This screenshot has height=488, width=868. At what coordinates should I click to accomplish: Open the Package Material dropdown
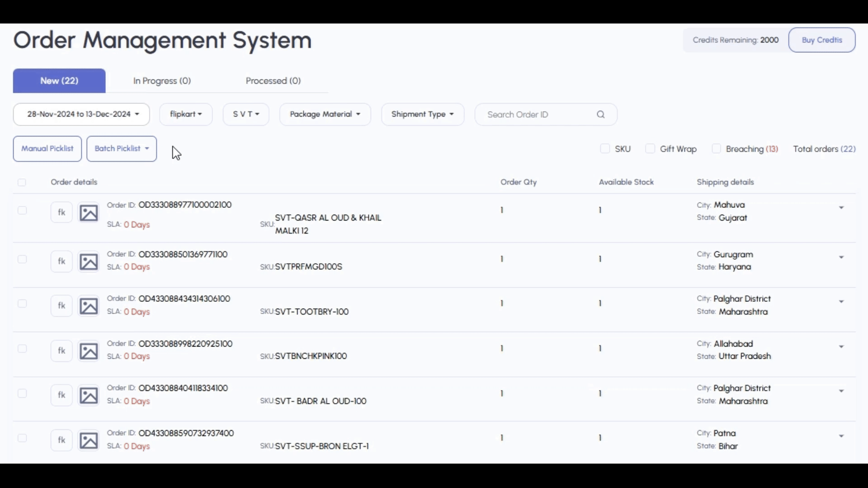click(x=325, y=114)
